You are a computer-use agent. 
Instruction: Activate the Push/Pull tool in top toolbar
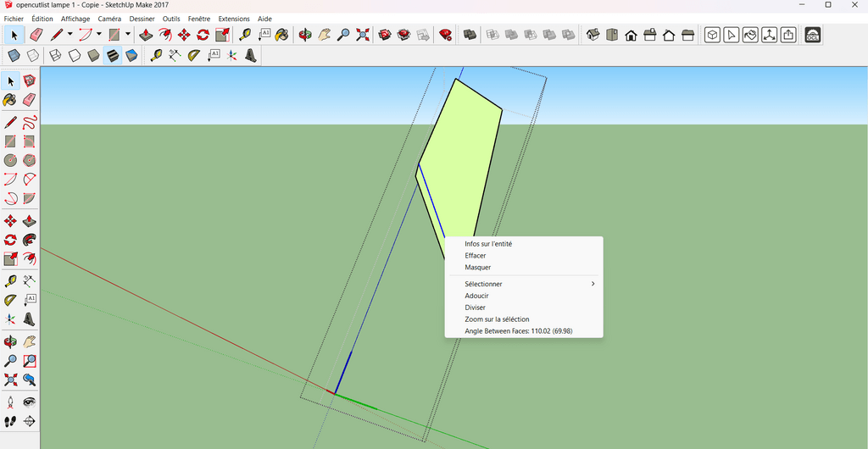146,35
